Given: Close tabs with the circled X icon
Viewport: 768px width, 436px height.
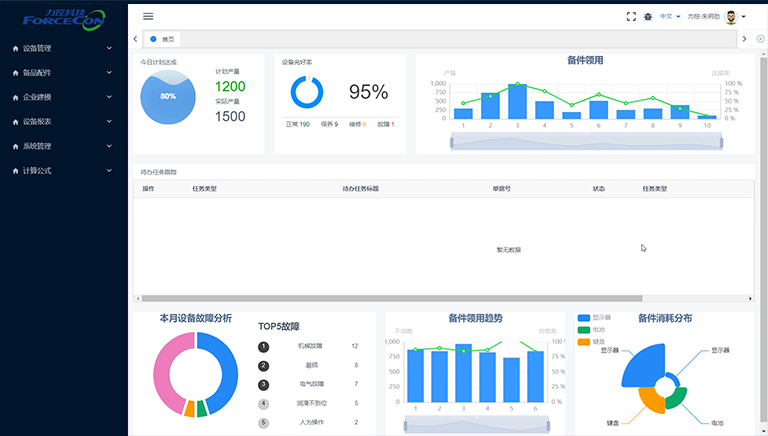Looking at the screenshot, I should pos(760,38).
